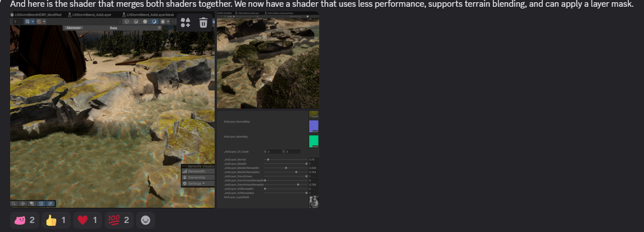Select the move/pan tool in scene overlay
The image size is (644, 232).
point(23,203)
